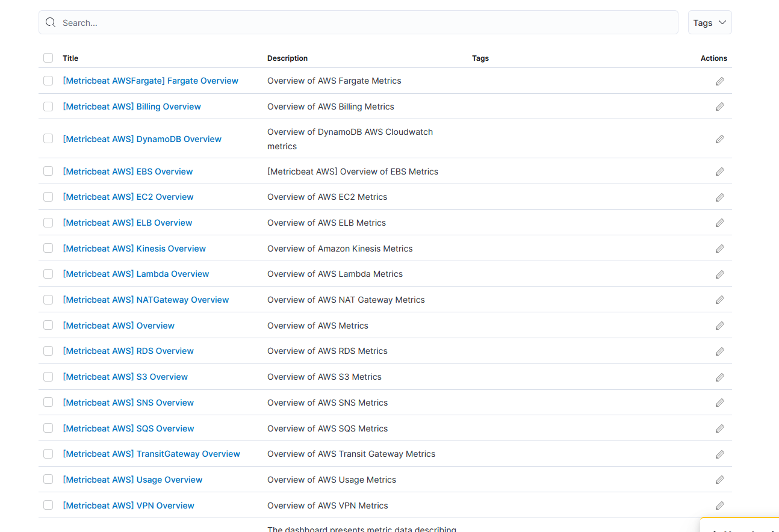Check the SQS Overview checkbox
The image size is (779, 532).
[48, 428]
